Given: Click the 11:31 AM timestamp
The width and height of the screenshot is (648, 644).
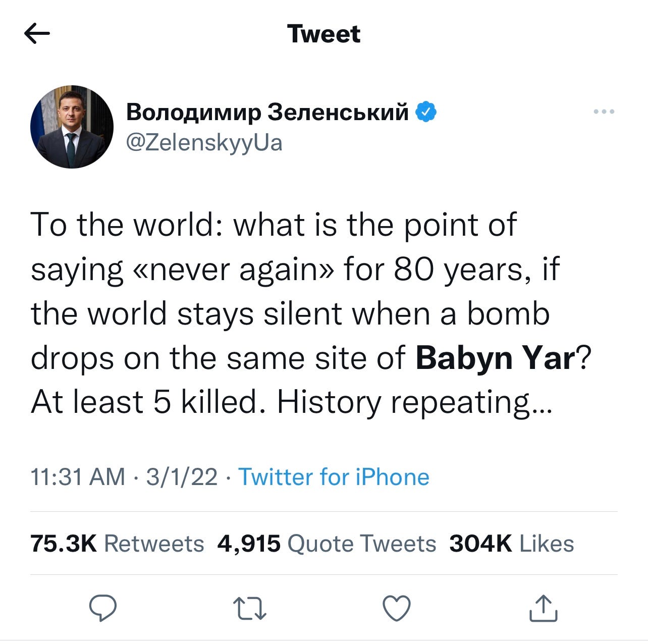Looking at the screenshot, I should pos(78,477).
